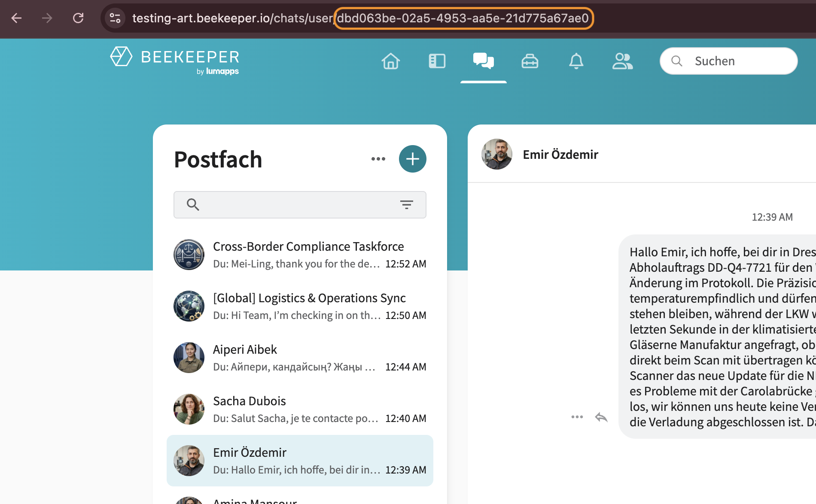Open Sacha Dubois conversation
816x504 pixels.
click(x=300, y=409)
